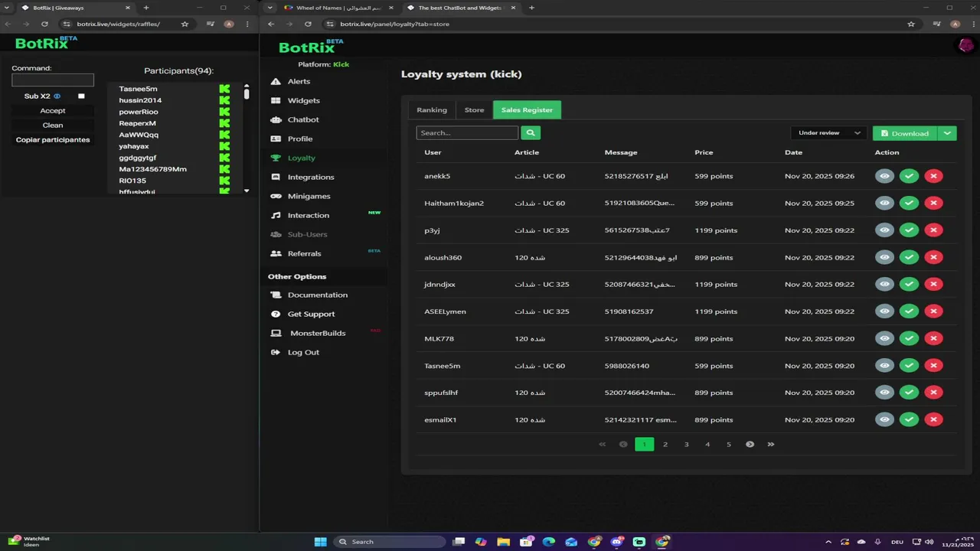
Task: Go to Chatbot settings
Action: click(x=303, y=119)
